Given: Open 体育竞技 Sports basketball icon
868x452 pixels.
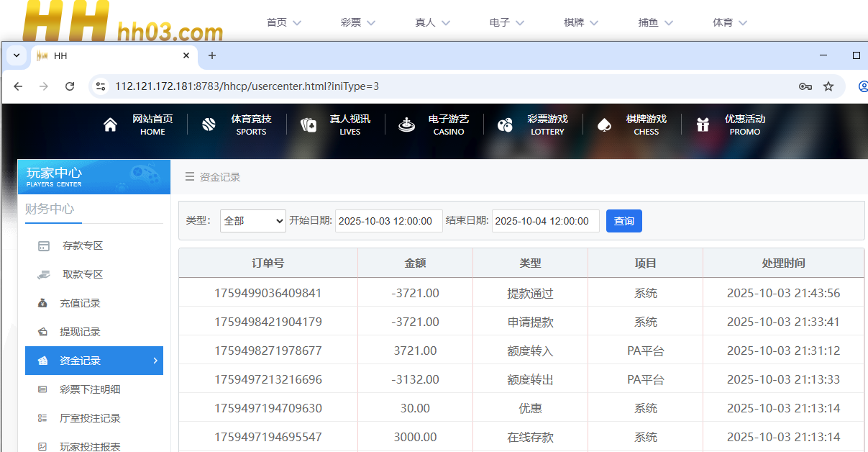Looking at the screenshot, I should tap(209, 125).
